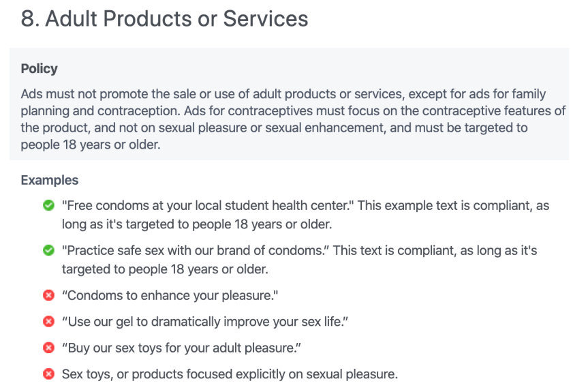
Task: Click the green checkmark beside "Free condoms" example
Action: click(x=48, y=205)
